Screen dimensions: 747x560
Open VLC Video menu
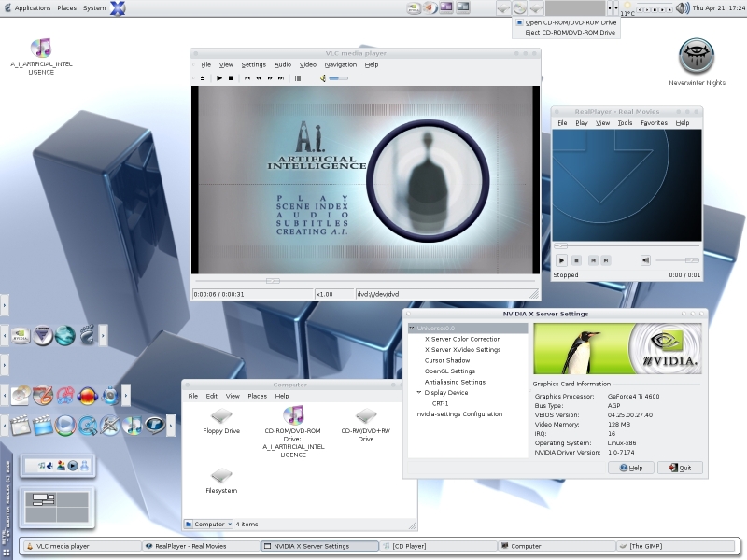click(x=308, y=64)
